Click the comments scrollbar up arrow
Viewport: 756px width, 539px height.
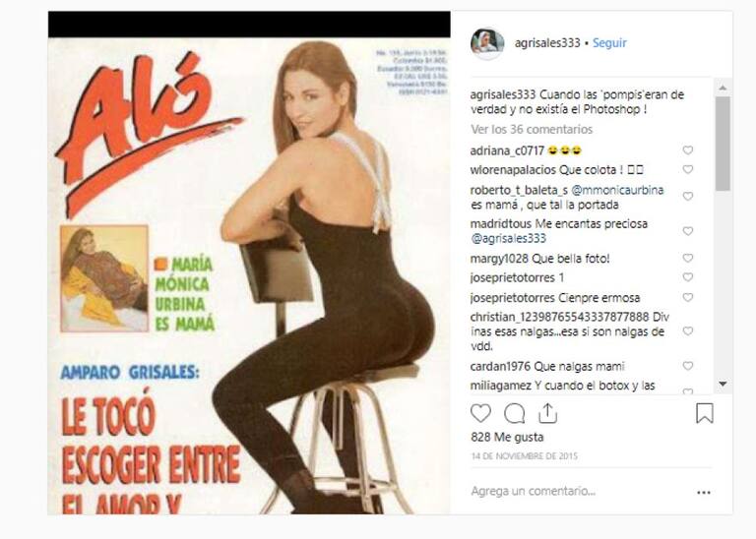[x=723, y=88]
